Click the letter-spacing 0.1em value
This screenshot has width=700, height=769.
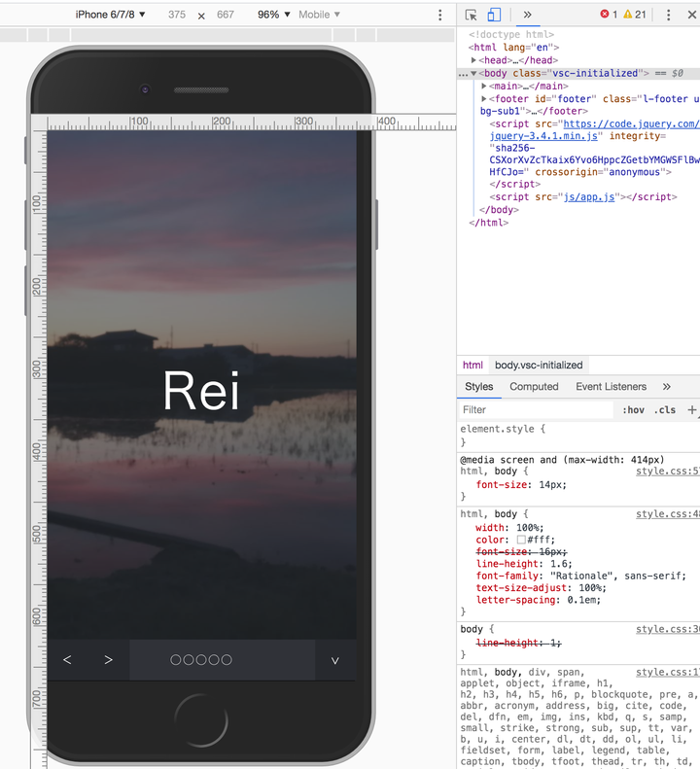[582, 600]
